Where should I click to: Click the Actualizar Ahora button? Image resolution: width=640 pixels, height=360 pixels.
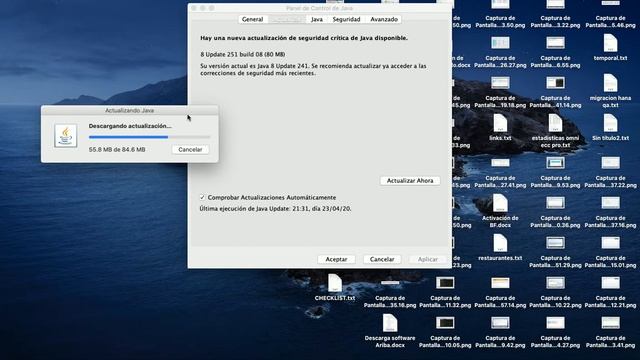tap(410, 180)
